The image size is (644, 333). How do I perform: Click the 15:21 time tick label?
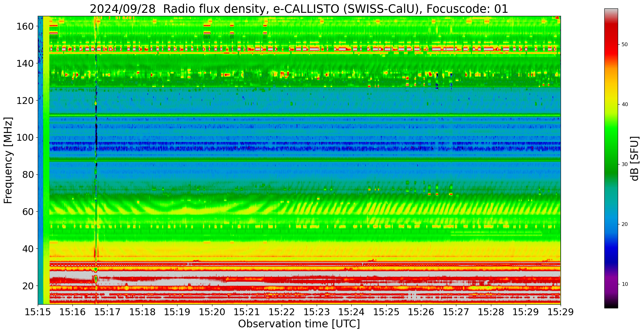pyautogui.click(x=247, y=312)
